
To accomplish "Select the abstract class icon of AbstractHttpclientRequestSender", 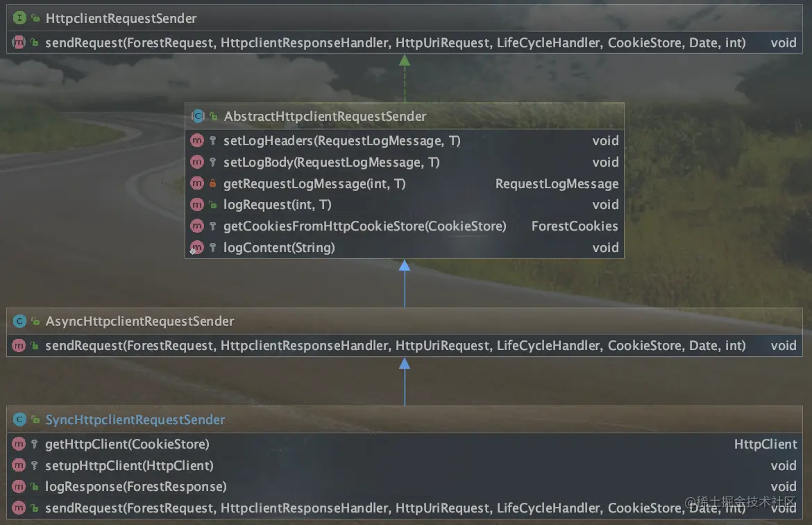I will (x=198, y=116).
